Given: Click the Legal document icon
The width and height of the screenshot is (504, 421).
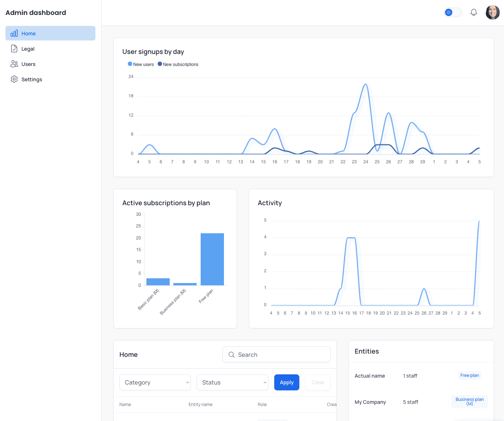Looking at the screenshot, I should [14, 48].
